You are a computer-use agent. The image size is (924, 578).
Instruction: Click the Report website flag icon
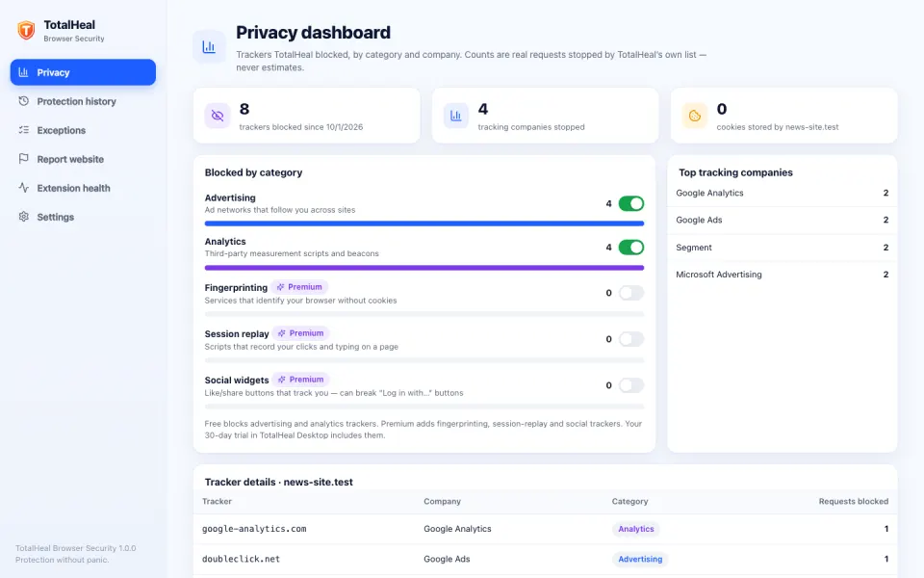coord(23,159)
